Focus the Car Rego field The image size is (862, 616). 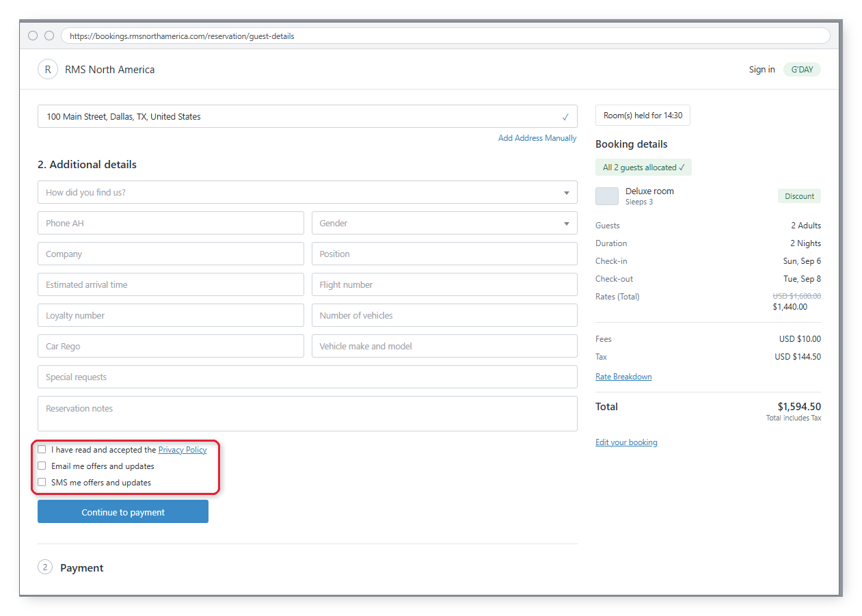(171, 346)
